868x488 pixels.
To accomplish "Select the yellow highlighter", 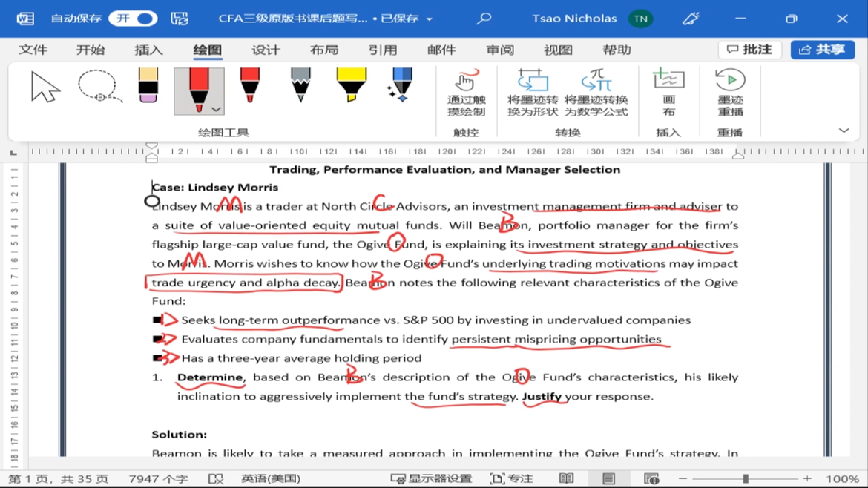I will click(x=351, y=85).
